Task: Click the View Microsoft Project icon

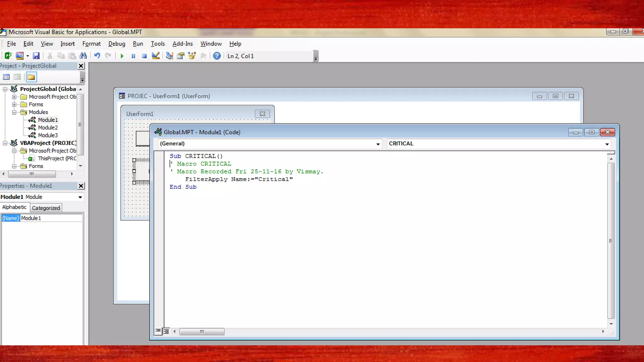Action: [x=8, y=56]
